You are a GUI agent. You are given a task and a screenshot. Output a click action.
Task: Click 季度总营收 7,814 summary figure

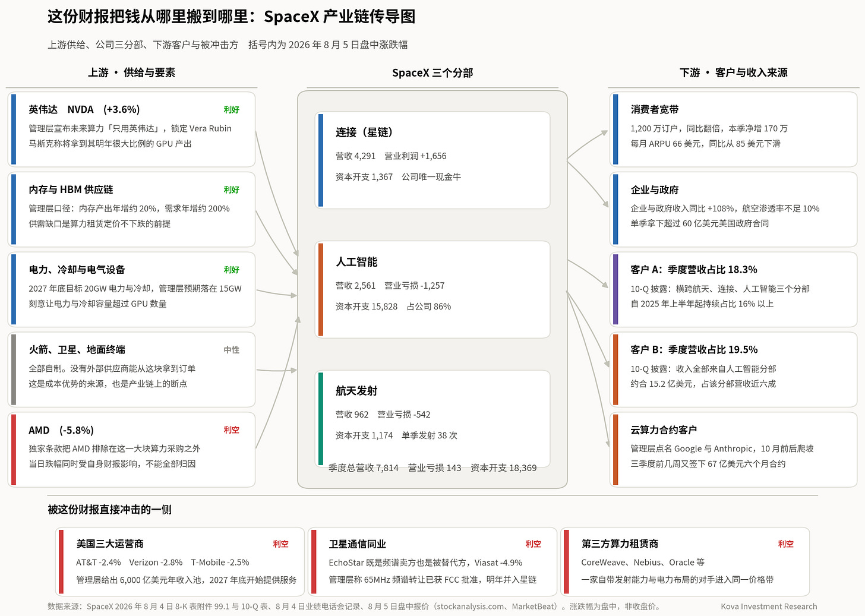pyautogui.click(x=364, y=468)
